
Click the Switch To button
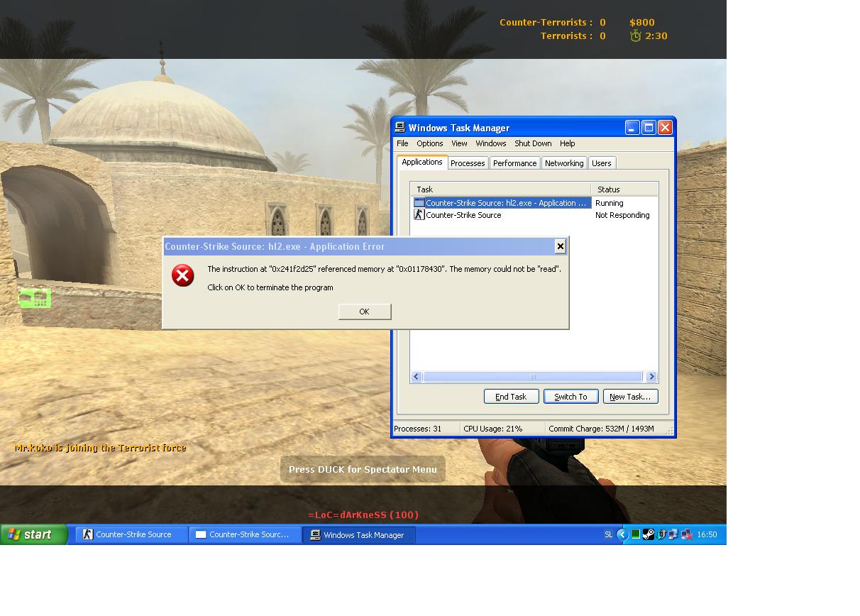tap(571, 397)
